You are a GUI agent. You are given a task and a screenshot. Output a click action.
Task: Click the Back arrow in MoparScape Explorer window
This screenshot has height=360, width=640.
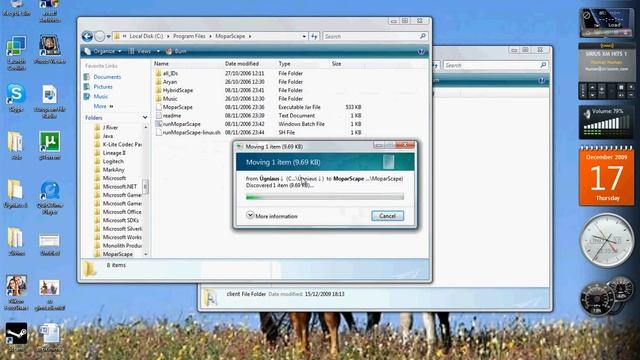(87, 36)
